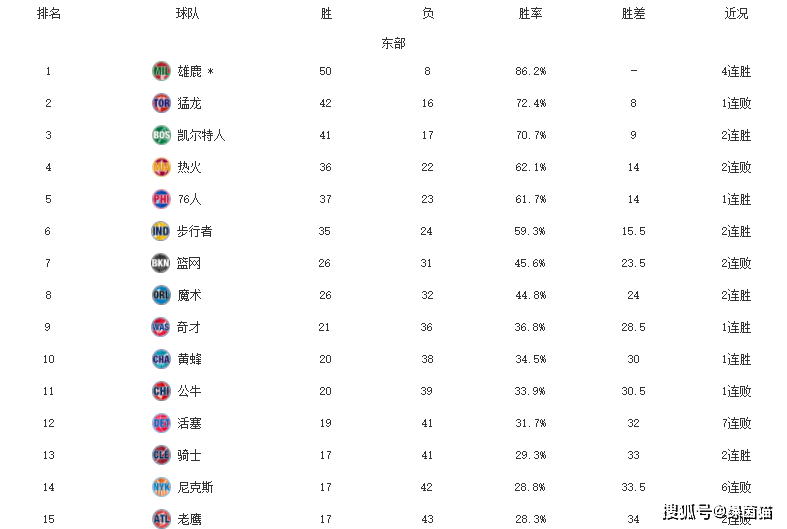Screen dimensions: 787x529
Task: Click the Washington WAS team logo
Action: pos(161,327)
